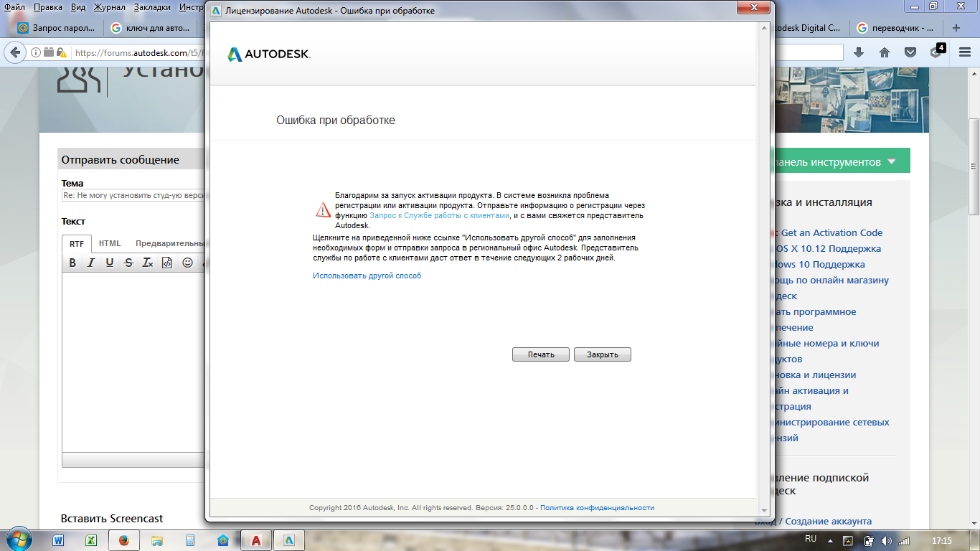Close the Autodesk licensing dialog window
The width and height of the screenshot is (980, 551).
point(754,7)
